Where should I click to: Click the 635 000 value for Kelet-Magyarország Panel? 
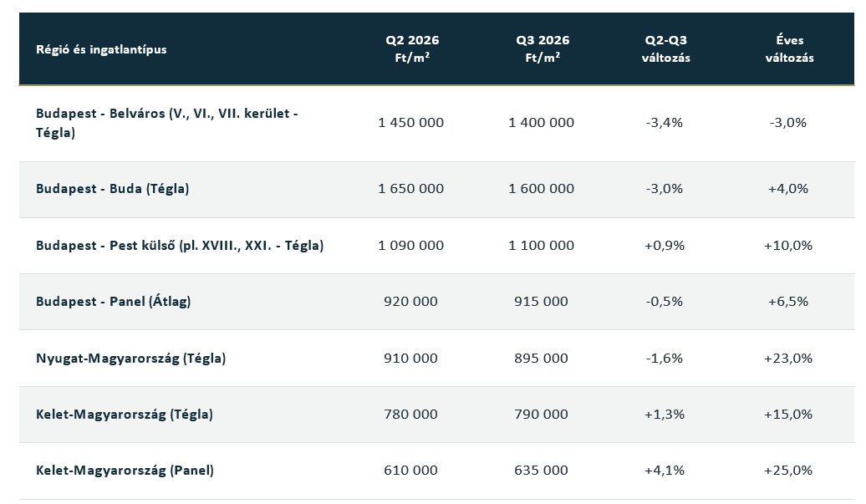(x=542, y=471)
